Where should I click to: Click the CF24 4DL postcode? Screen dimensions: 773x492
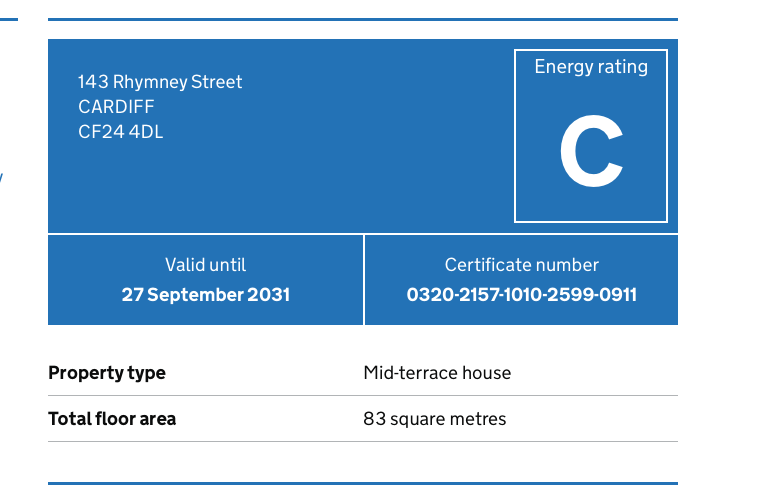[x=120, y=131]
